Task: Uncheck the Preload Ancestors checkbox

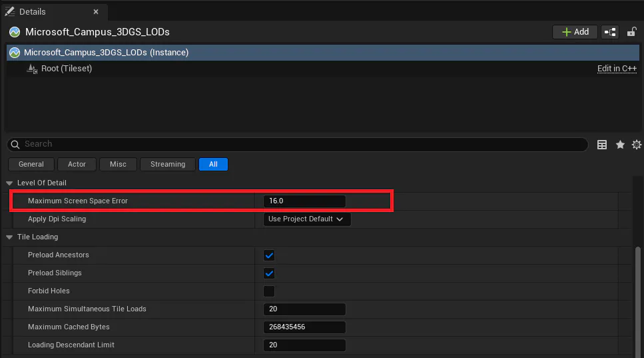Action: pyautogui.click(x=269, y=255)
